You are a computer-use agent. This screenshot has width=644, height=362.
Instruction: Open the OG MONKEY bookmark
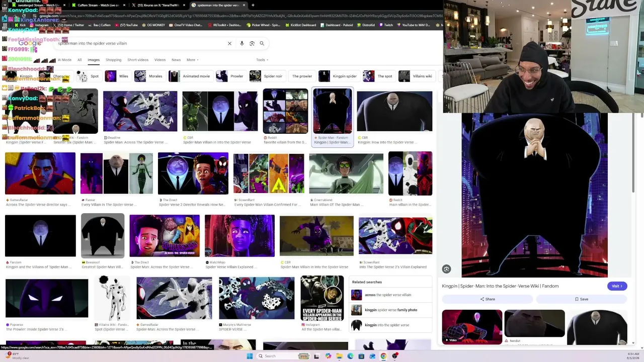click(154, 25)
